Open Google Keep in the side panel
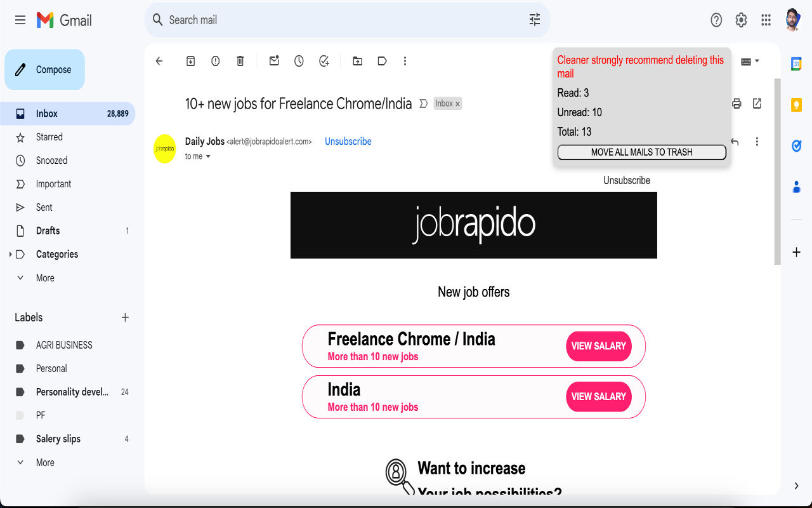Image resolution: width=812 pixels, height=508 pixels. (796, 104)
